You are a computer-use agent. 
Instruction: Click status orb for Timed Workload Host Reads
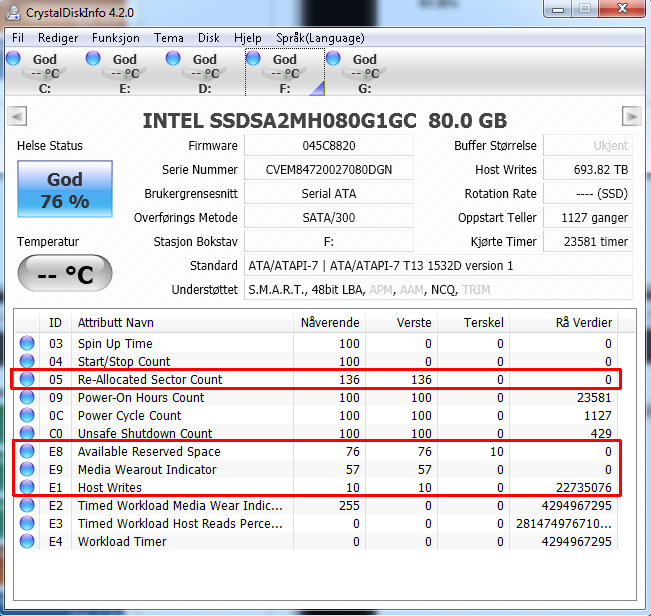(x=27, y=523)
